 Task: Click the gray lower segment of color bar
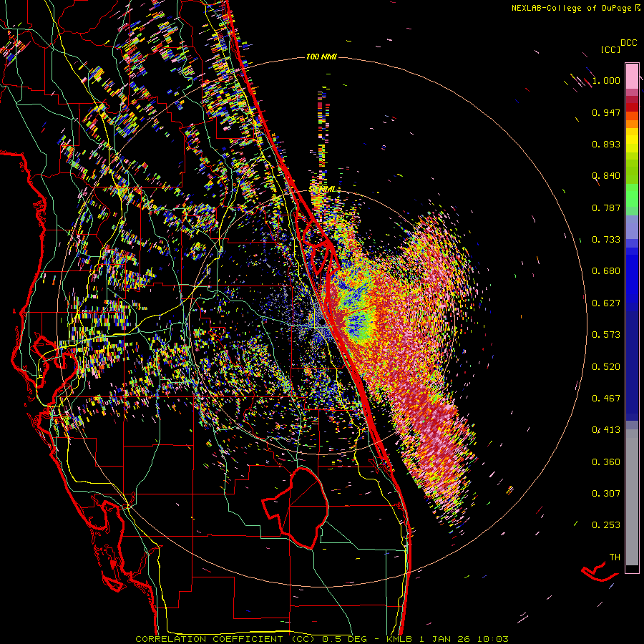click(632, 497)
